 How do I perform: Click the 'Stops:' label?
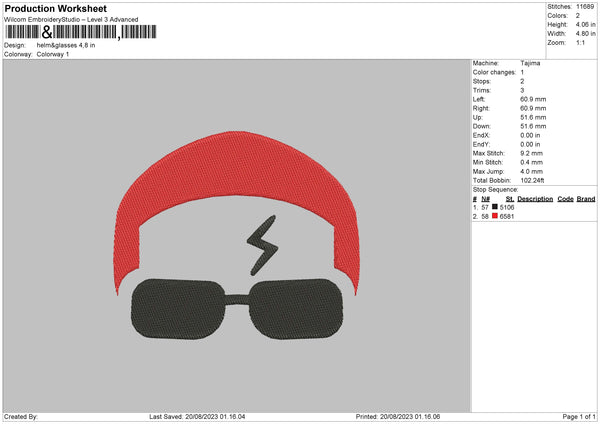[x=481, y=81]
